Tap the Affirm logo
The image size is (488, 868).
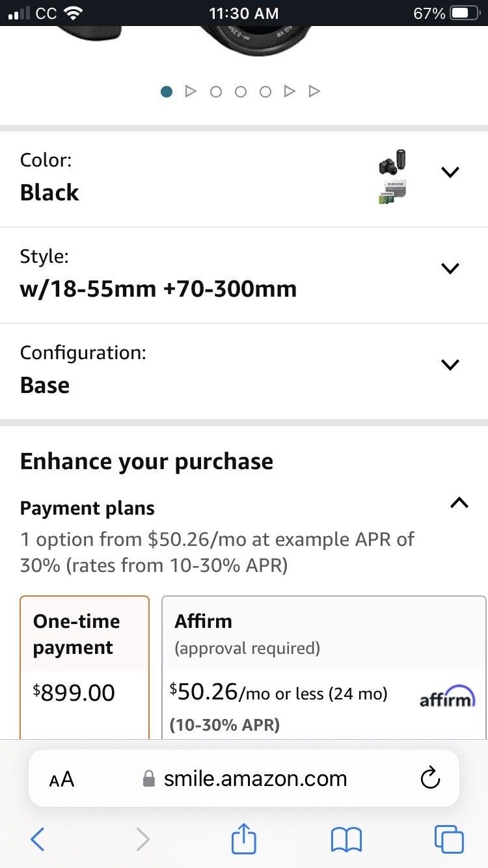446,697
